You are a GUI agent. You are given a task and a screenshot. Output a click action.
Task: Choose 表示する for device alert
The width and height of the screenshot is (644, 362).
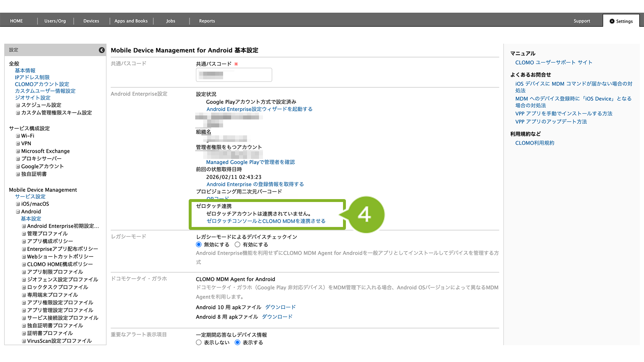(238, 342)
